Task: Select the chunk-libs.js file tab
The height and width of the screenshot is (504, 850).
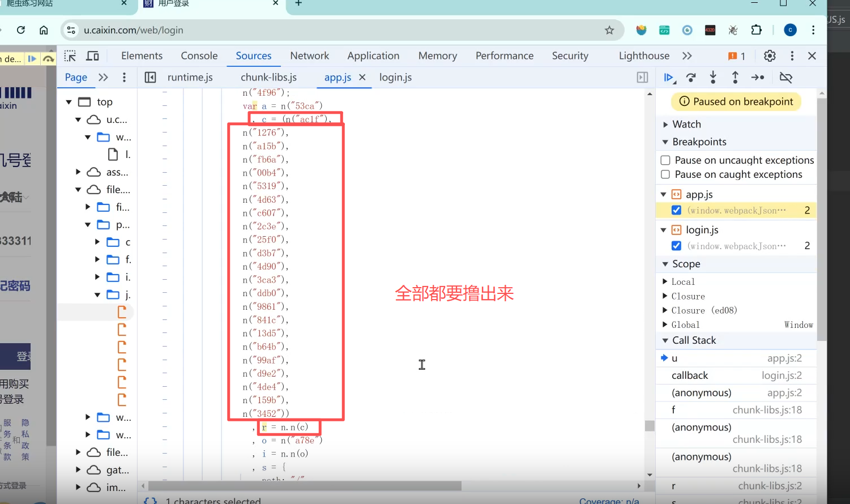Action: coord(268,77)
